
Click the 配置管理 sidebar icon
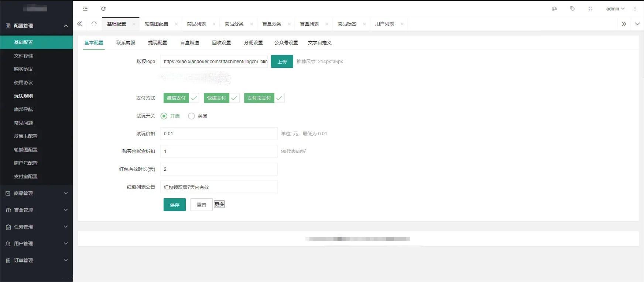[x=8, y=25]
